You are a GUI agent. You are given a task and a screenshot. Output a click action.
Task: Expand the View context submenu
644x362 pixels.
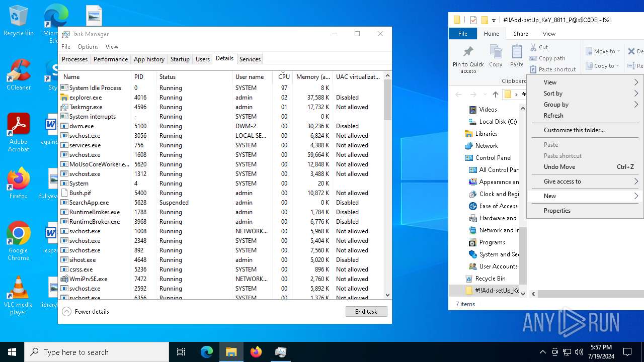(585, 82)
